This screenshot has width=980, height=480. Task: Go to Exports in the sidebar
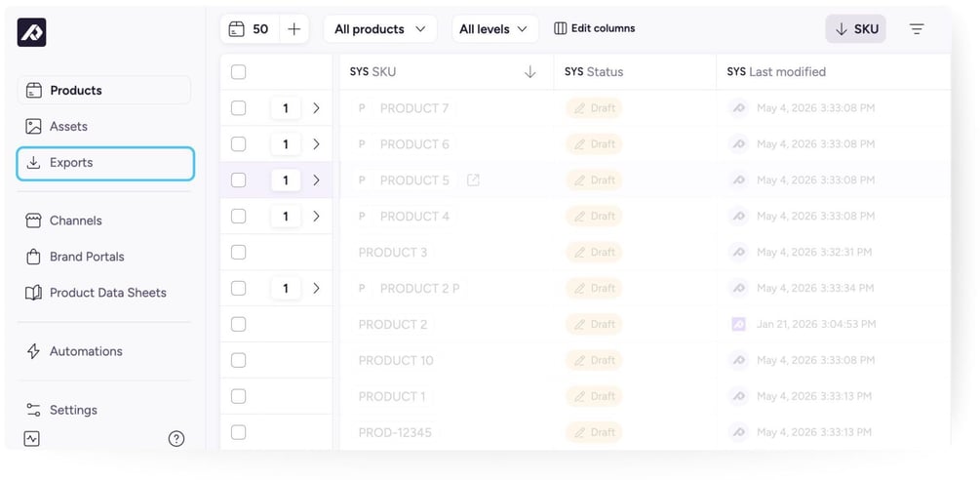(105, 163)
